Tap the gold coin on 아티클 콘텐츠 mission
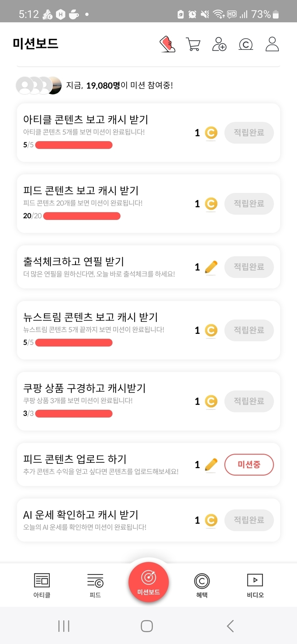 point(211,133)
